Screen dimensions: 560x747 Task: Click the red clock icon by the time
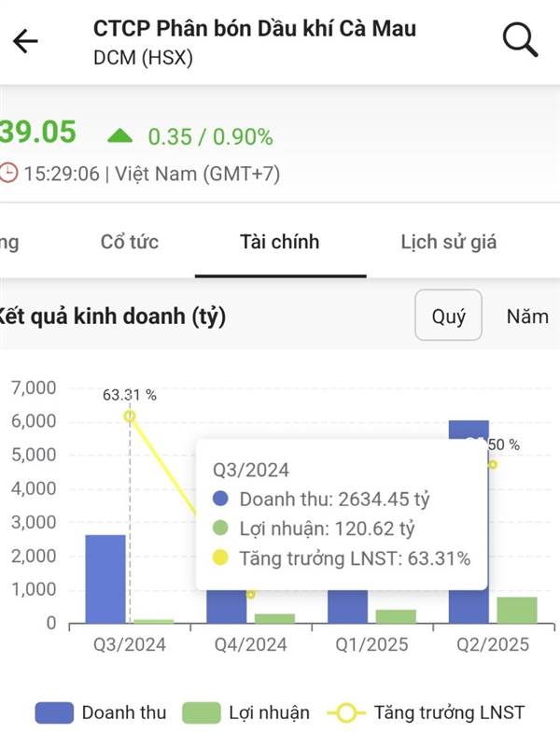pos(8,173)
